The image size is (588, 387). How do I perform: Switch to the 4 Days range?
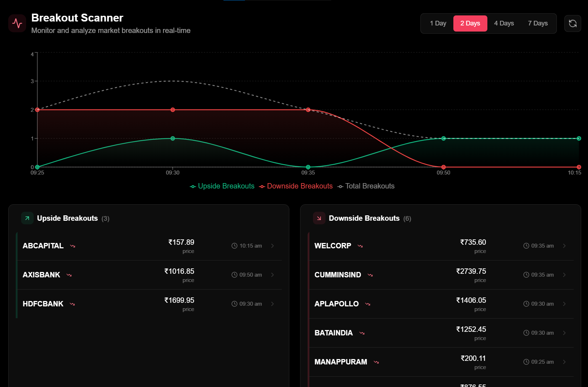coord(504,23)
